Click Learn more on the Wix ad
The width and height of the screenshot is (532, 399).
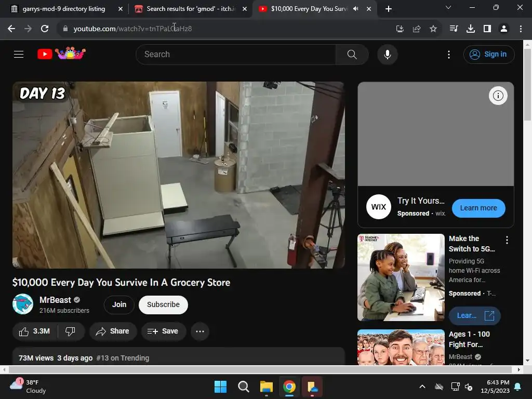tap(478, 208)
